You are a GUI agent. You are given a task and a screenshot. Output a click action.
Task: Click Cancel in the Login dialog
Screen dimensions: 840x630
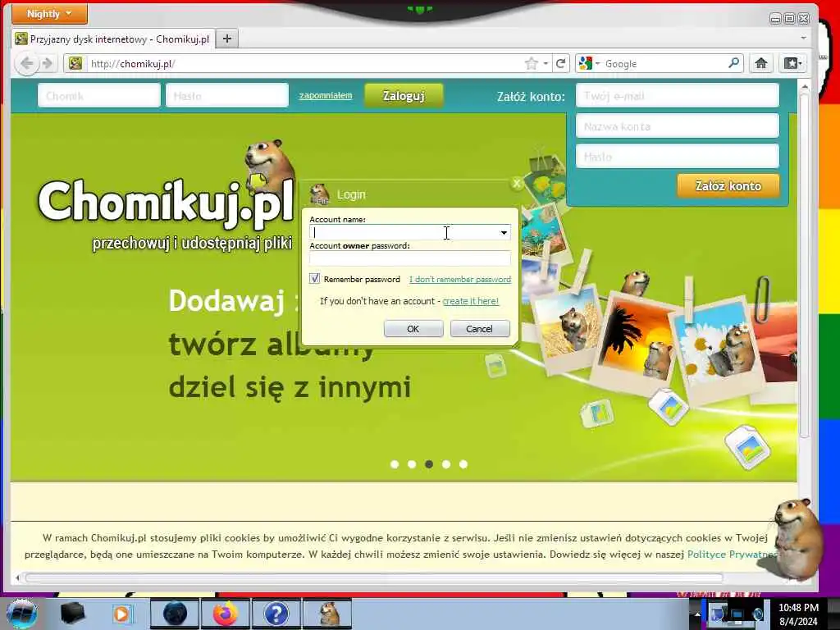pos(479,329)
